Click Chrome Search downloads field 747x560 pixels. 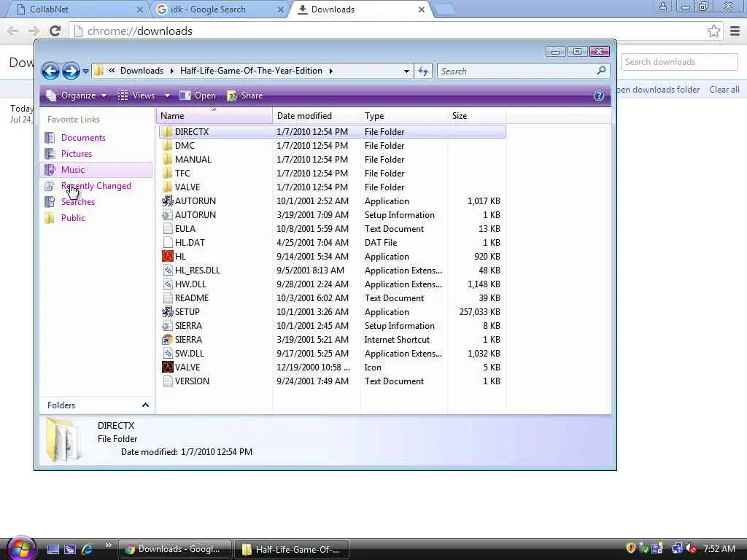(x=679, y=62)
